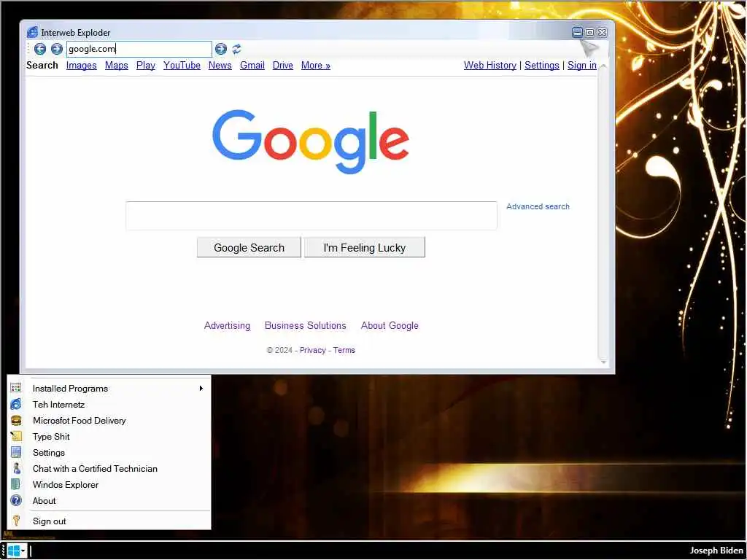Click the bold Search label
The image size is (747, 560).
click(42, 65)
